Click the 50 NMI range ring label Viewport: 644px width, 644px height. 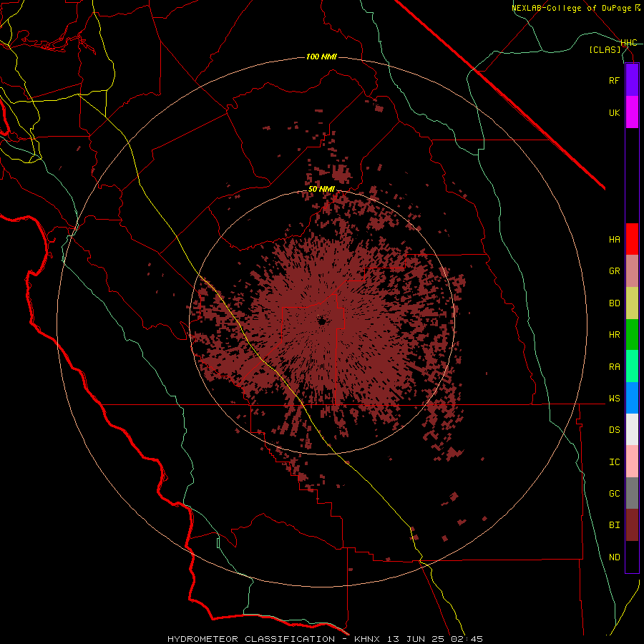[x=321, y=189]
